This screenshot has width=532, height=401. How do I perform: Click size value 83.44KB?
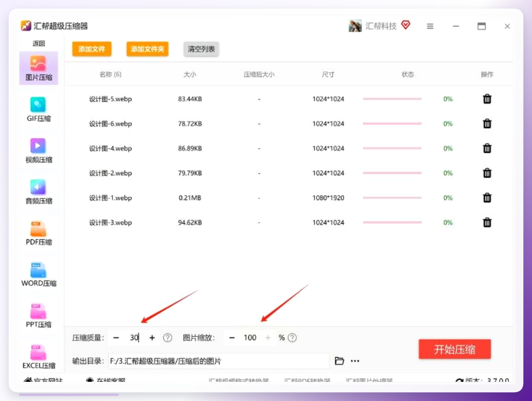click(x=190, y=99)
